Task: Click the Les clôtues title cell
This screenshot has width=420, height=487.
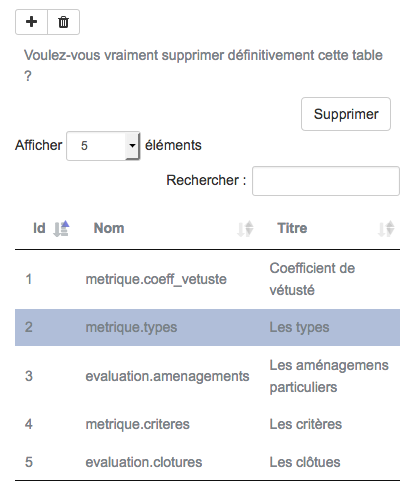Action: click(305, 462)
